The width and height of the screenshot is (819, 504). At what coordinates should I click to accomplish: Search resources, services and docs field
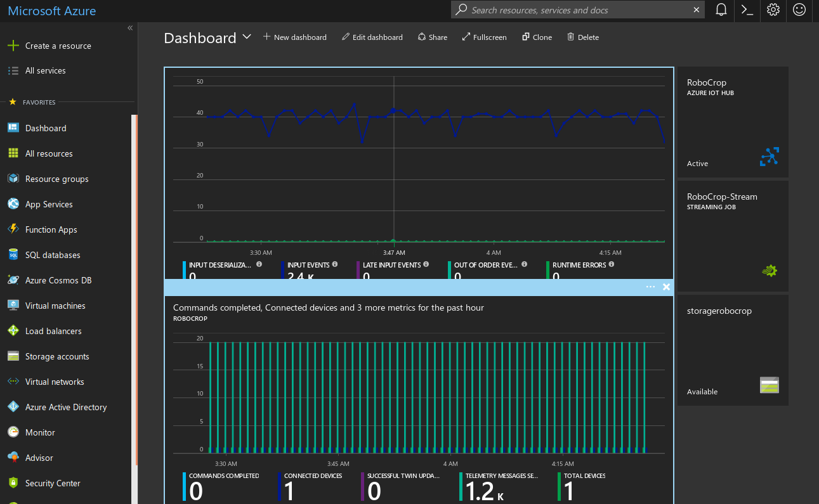579,10
